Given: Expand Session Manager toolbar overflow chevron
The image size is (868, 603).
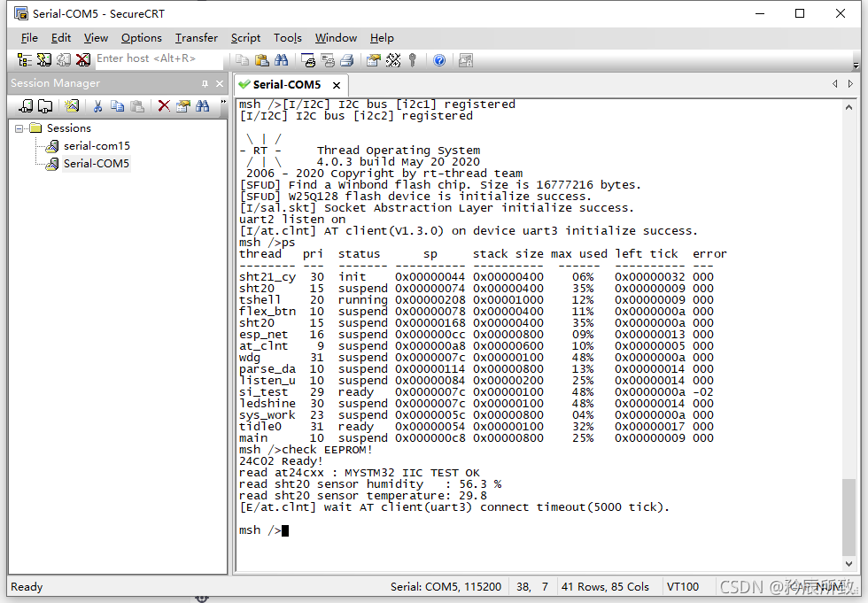Looking at the screenshot, I should point(223,103).
